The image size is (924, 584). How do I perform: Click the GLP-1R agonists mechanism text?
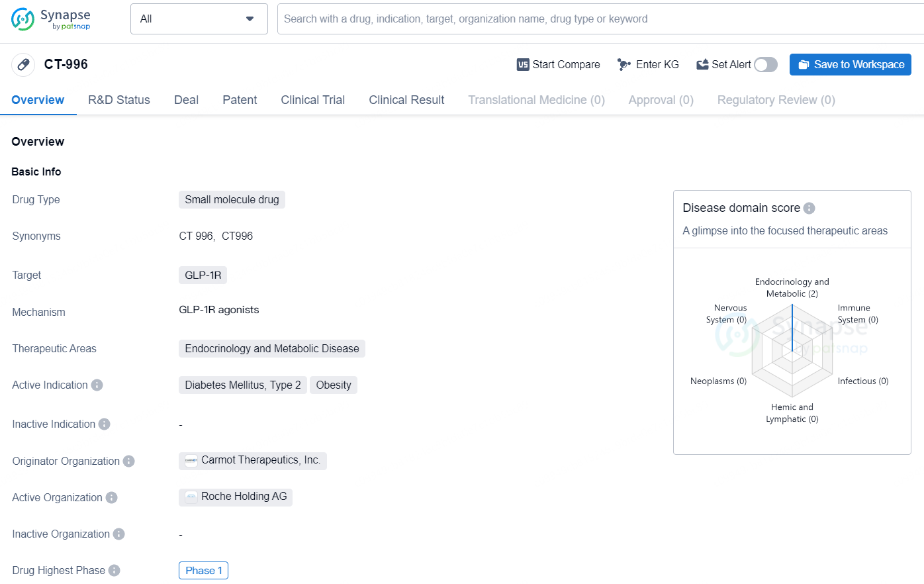point(219,310)
